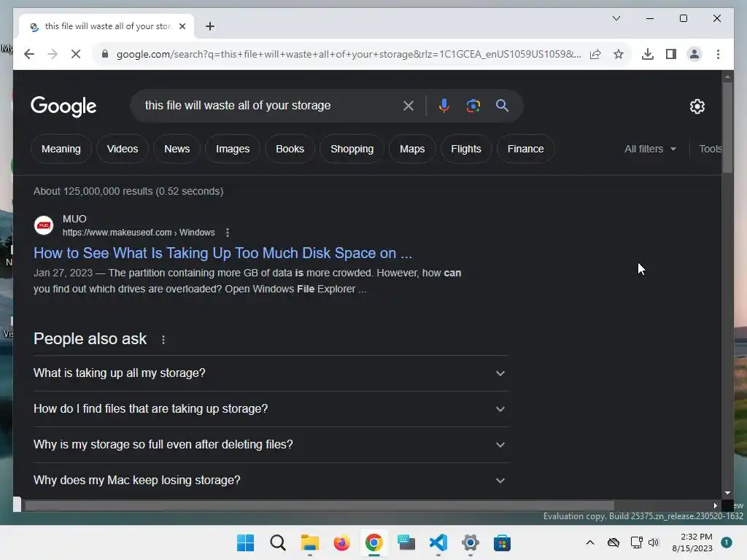Go back with the browser back arrow

(x=29, y=54)
